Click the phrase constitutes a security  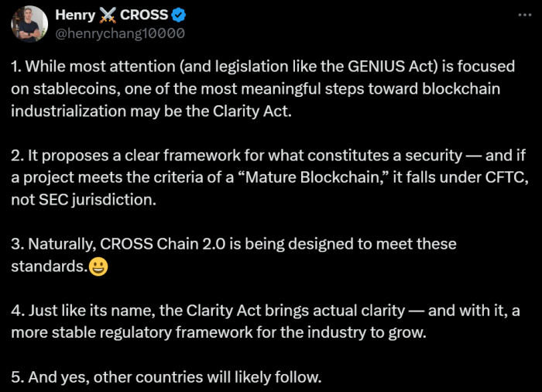pos(384,156)
